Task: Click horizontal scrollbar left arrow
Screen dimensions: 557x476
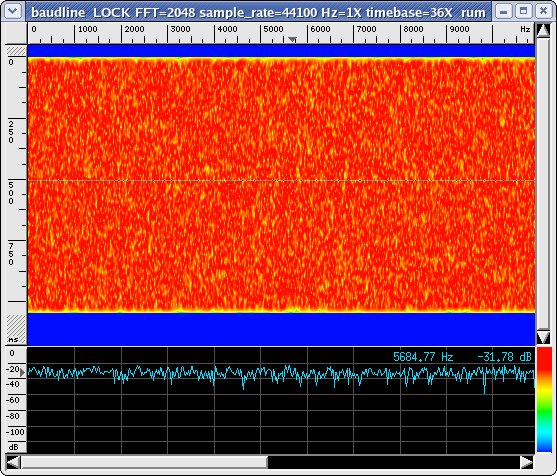Action: [x=13, y=462]
